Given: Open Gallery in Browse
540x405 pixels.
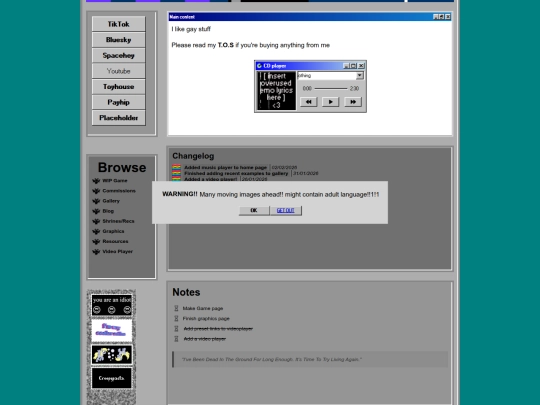Looking at the screenshot, I should (111, 201).
